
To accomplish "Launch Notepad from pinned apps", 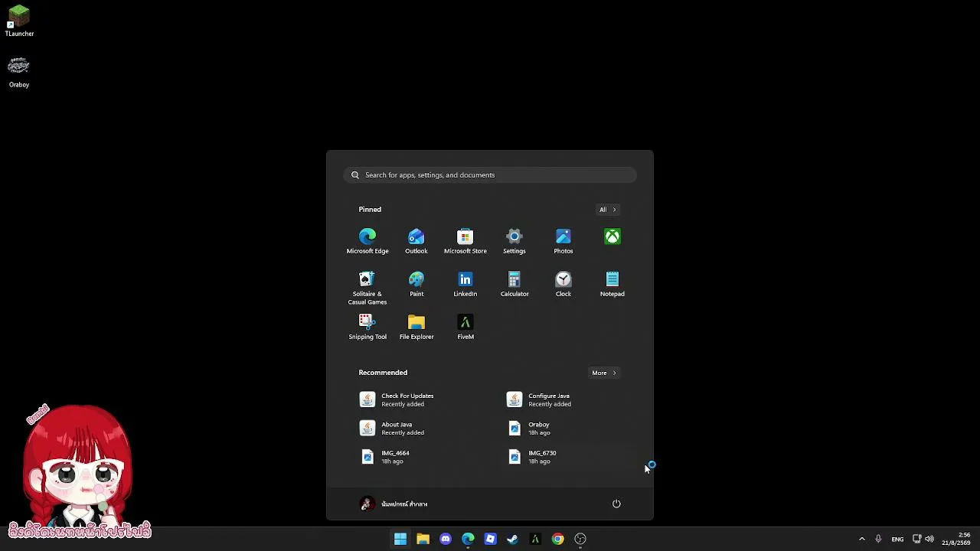I will [612, 283].
